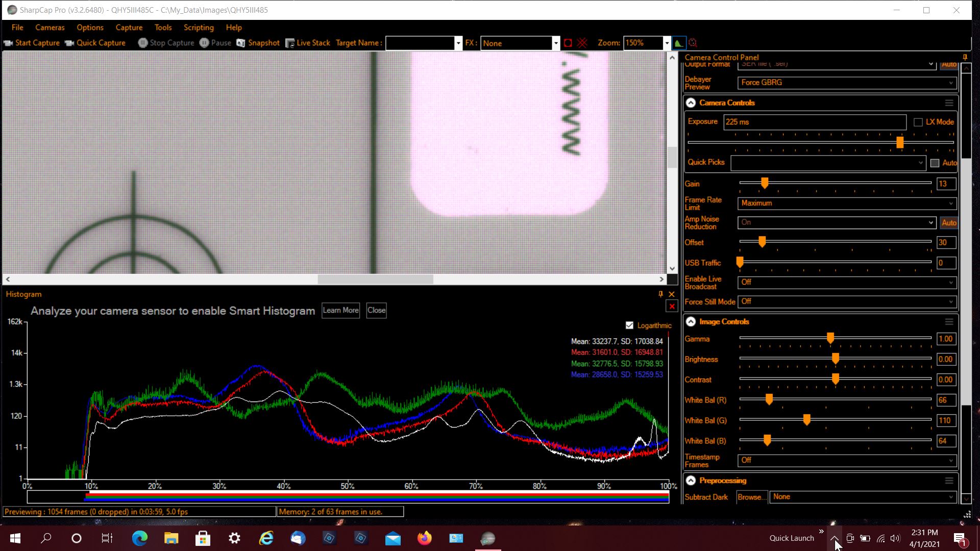Open the File menu
980x551 pixels.
[17, 28]
